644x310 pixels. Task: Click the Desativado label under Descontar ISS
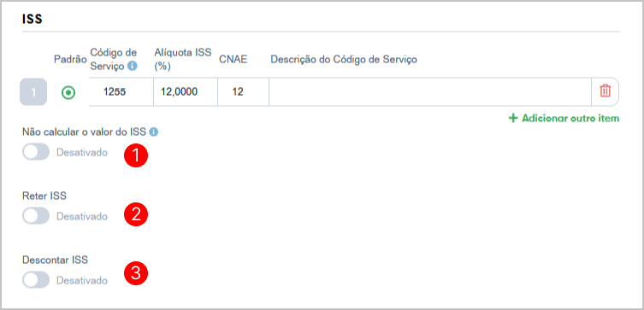point(82,280)
